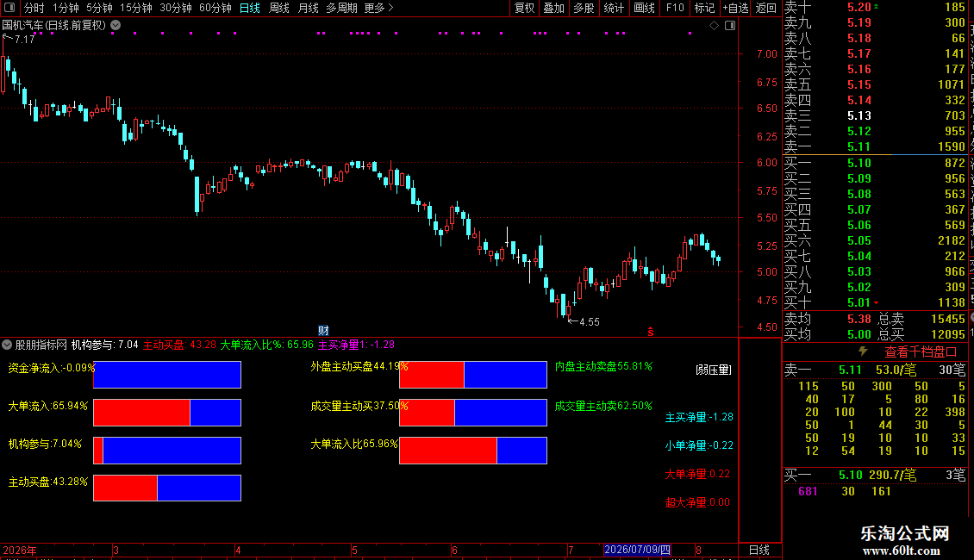Switch to 分时 chart tab
The width and height of the screenshot is (974, 560).
34,8
